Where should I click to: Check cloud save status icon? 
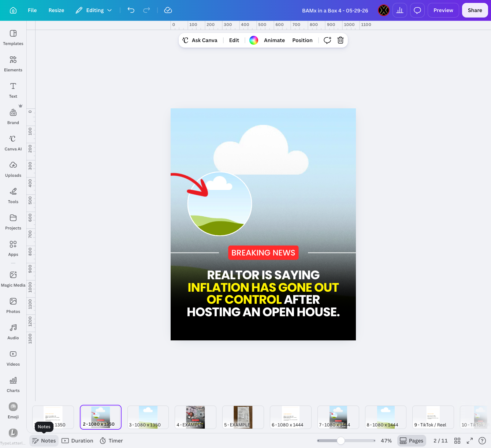(168, 10)
